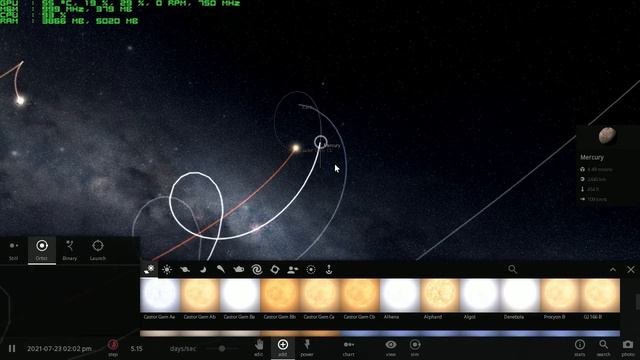This screenshot has height=360, width=640.
Task: Click the vertical scrollbar beside star thumbnails
Action: (638, 302)
